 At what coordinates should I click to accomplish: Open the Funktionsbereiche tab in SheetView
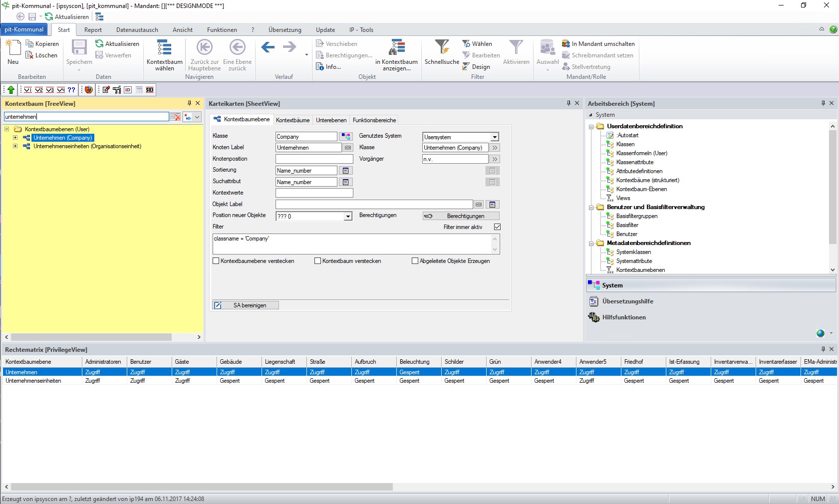tap(373, 120)
